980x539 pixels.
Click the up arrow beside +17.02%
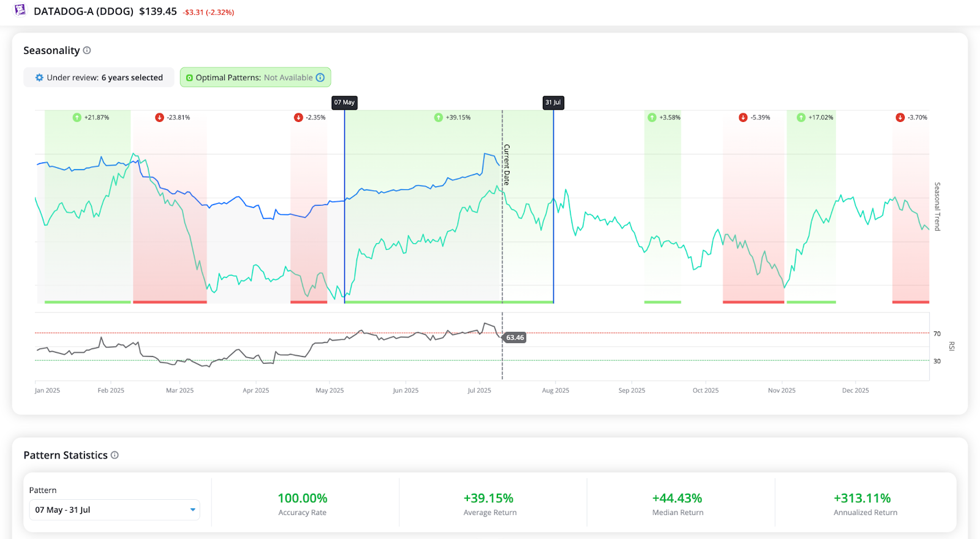pyautogui.click(x=801, y=118)
